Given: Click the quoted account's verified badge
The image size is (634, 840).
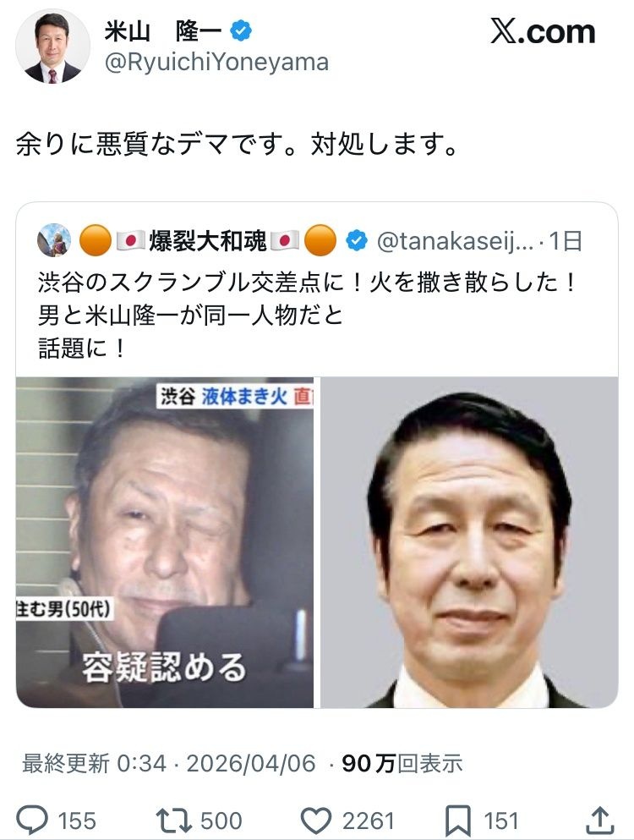Looking at the screenshot, I should (358, 240).
